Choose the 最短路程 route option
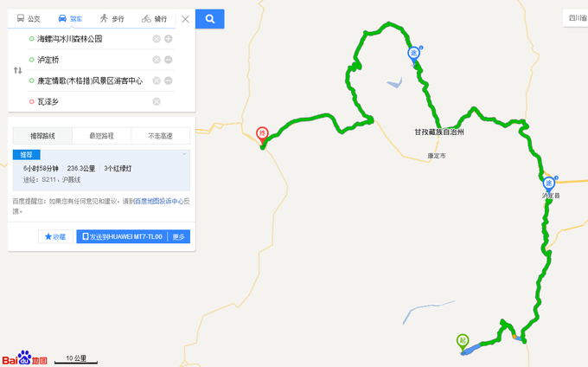The width and height of the screenshot is (588, 367). (101, 136)
